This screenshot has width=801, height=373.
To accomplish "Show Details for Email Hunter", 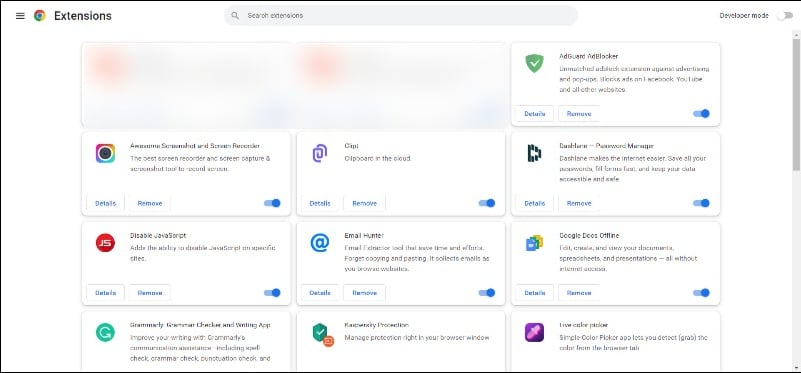I will (x=320, y=293).
